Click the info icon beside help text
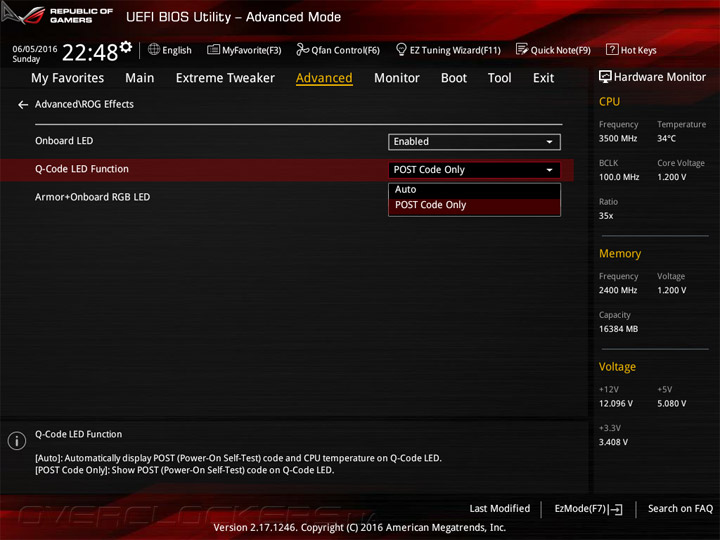Image resolution: width=720 pixels, height=540 pixels. tap(17, 441)
